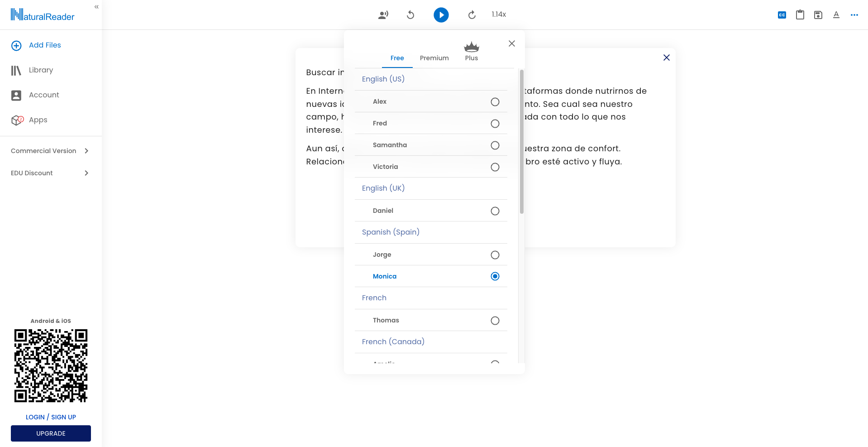Toggle closed captions CC icon
Screen dimensions: 868x447
pos(782,15)
